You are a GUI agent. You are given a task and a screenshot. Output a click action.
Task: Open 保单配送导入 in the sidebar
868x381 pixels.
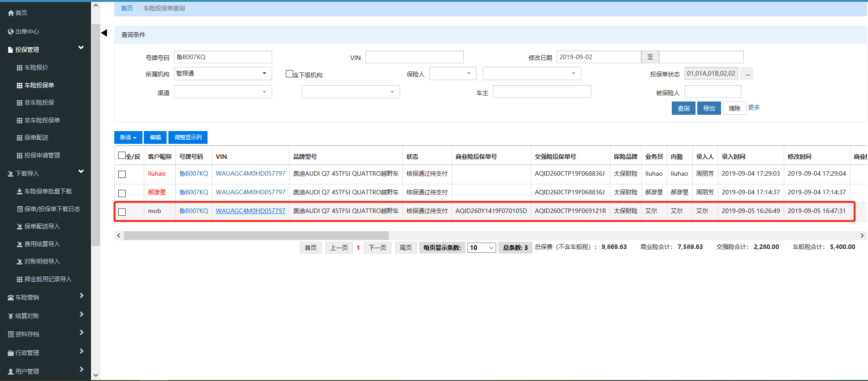click(x=42, y=227)
